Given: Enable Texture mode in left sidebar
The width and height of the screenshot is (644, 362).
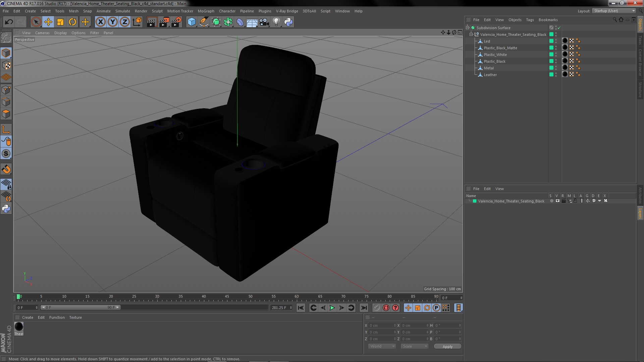Looking at the screenshot, I should click(x=6, y=65).
